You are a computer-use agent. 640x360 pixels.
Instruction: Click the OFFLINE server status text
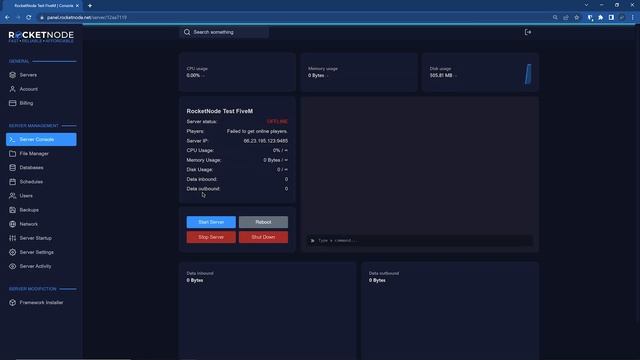(x=277, y=122)
